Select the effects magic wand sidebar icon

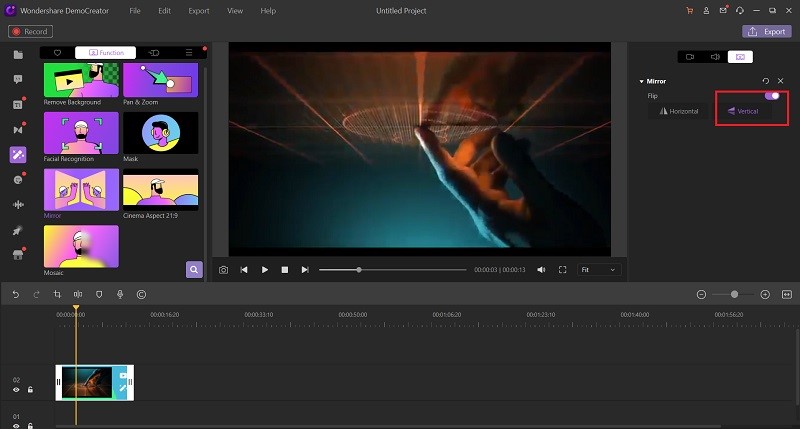coord(18,155)
